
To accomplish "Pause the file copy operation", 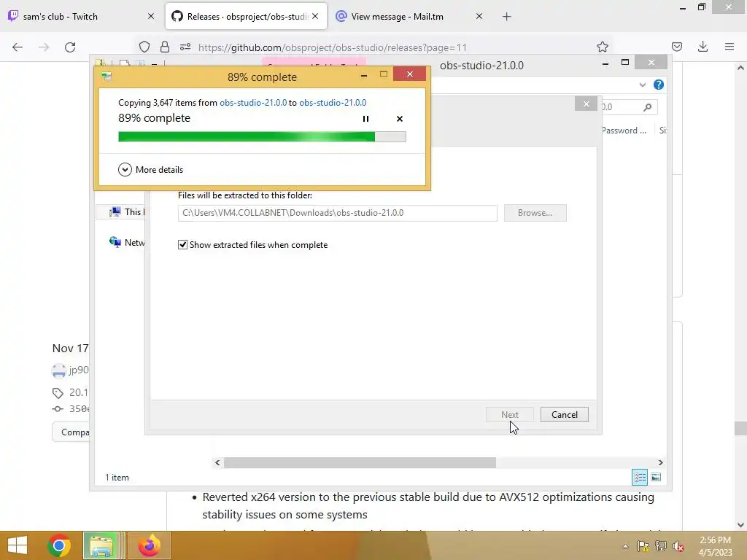I will (366, 119).
